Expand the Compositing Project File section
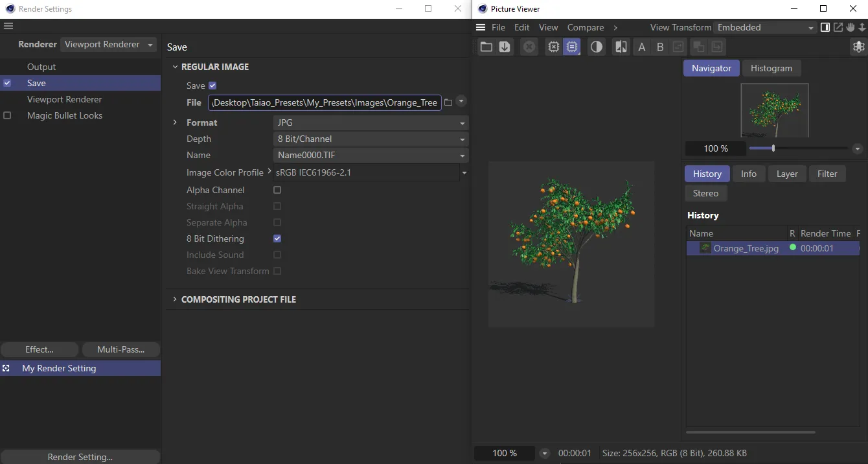868x464 pixels. [238, 299]
